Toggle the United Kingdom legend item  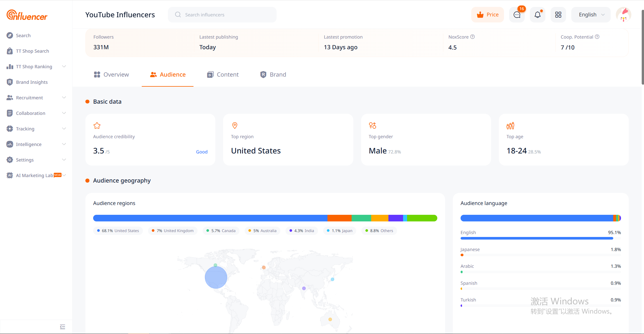pos(172,231)
